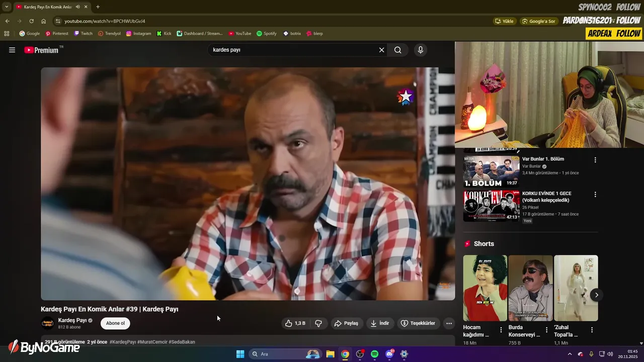Open Kick bookmark

coord(164,34)
